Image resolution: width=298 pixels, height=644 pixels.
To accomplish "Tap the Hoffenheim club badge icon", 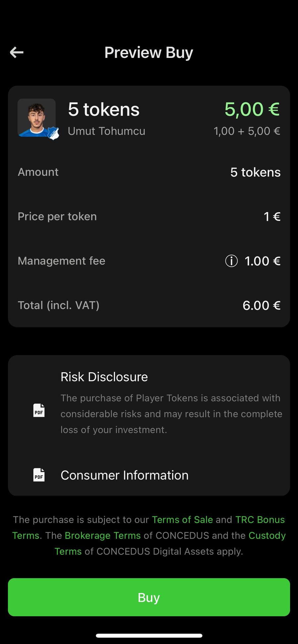I will [x=53, y=133].
